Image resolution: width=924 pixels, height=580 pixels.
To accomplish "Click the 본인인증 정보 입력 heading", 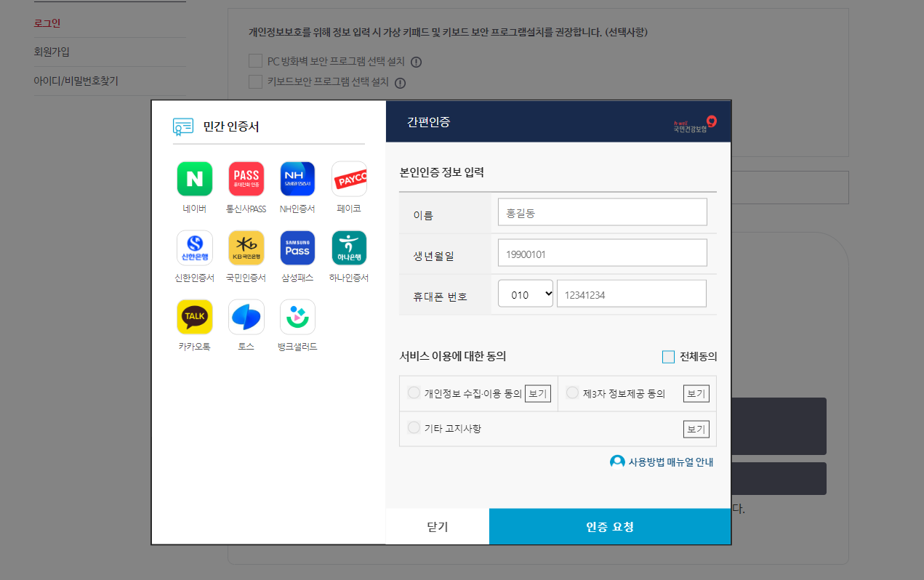I will (x=442, y=173).
